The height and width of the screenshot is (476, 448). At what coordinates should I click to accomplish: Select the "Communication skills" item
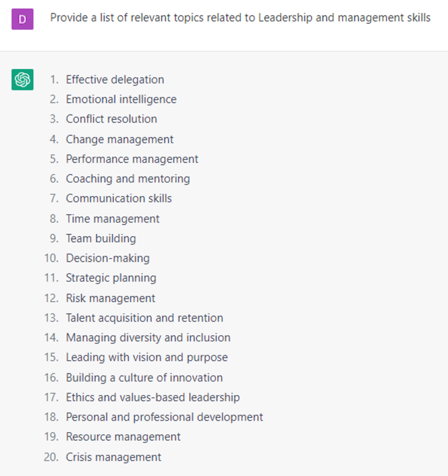[119, 198]
